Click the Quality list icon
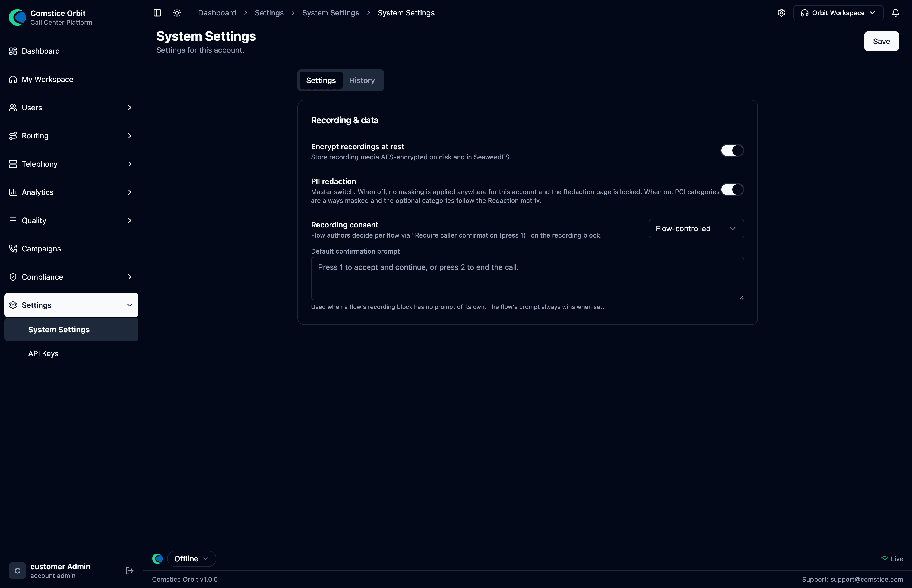The width and height of the screenshot is (912, 588). (x=13, y=221)
